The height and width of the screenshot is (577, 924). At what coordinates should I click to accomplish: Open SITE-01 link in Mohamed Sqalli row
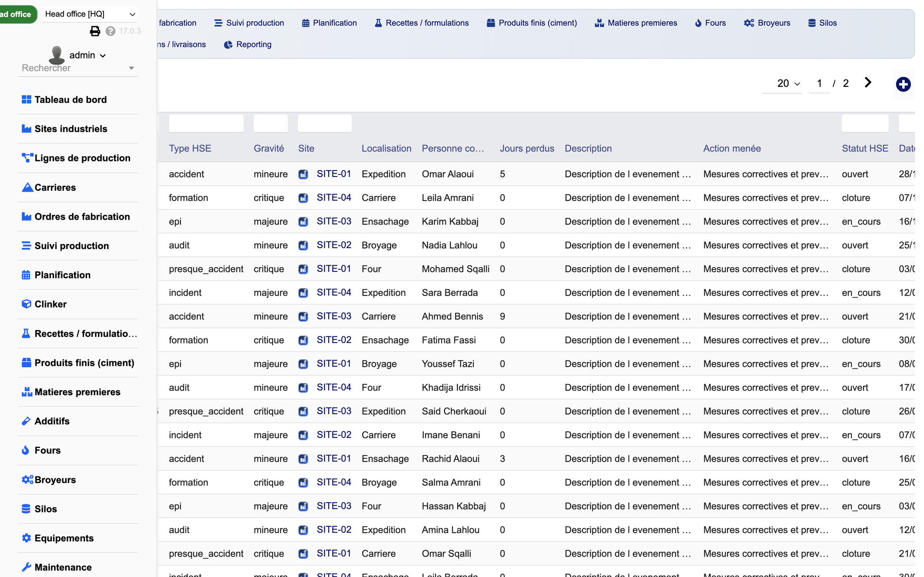pyautogui.click(x=334, y=269)
